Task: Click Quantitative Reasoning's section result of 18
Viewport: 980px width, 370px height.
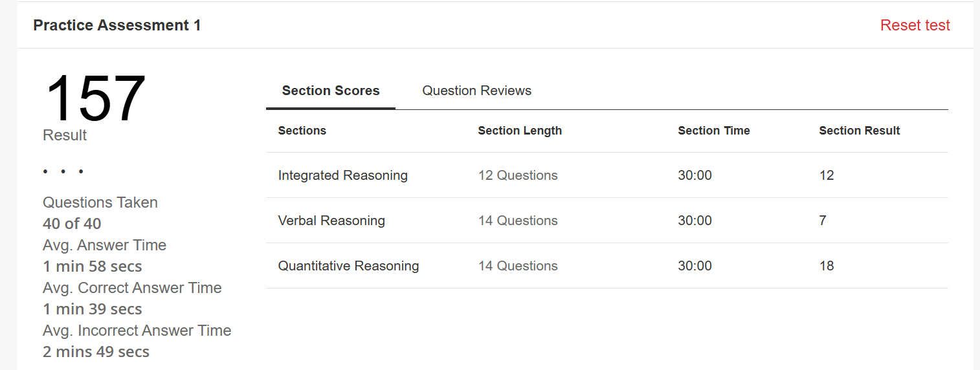Action: click(x=827, y=266)
